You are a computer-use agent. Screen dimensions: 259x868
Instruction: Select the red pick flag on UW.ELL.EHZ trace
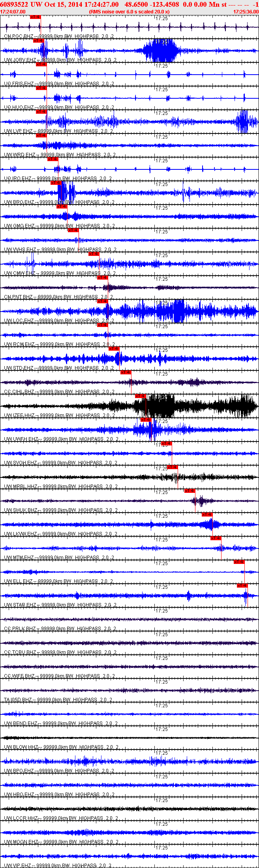pos(239,562)
